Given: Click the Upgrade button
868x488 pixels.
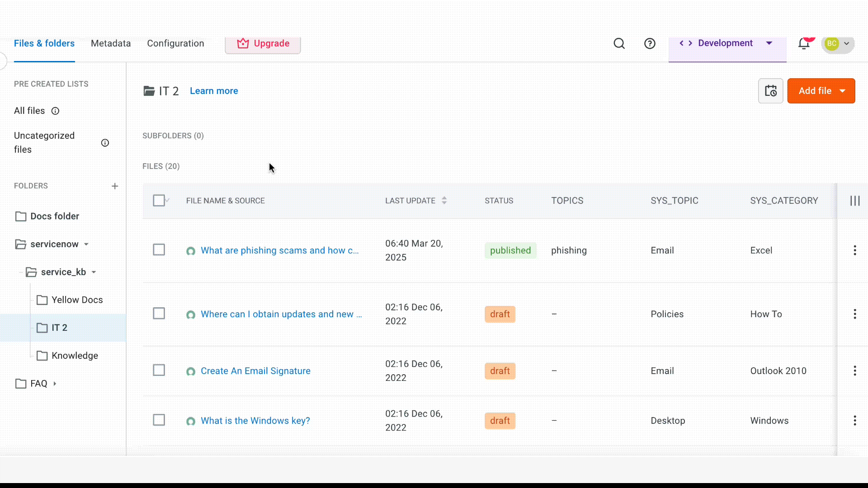Looking at the screenshot, I should (263, 43).
